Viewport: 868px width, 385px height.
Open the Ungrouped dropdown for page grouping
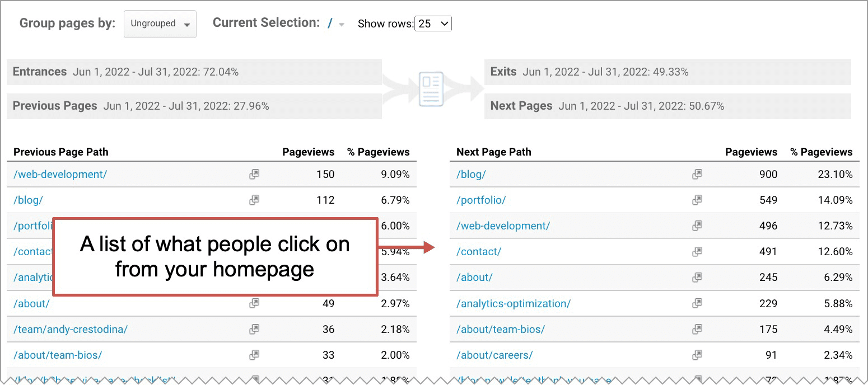tap(160, 24)
